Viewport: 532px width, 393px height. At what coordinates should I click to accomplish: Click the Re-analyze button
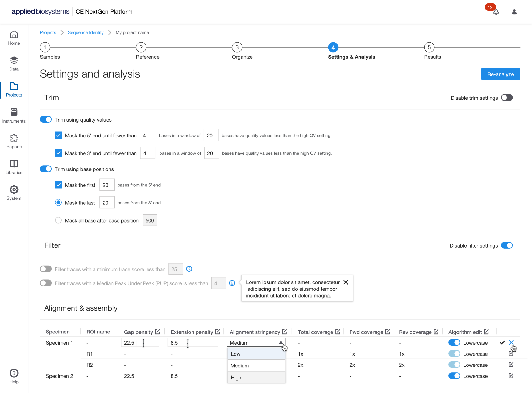pos(500,74)
